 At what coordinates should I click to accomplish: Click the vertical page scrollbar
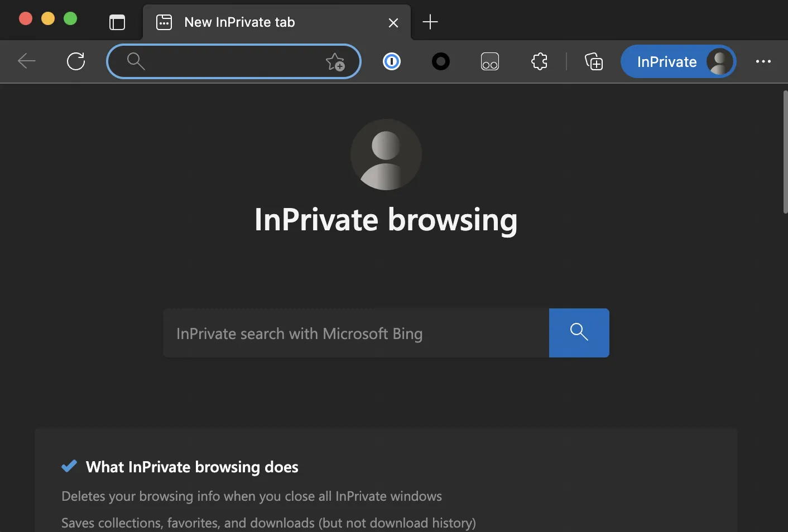pos(785,152)
